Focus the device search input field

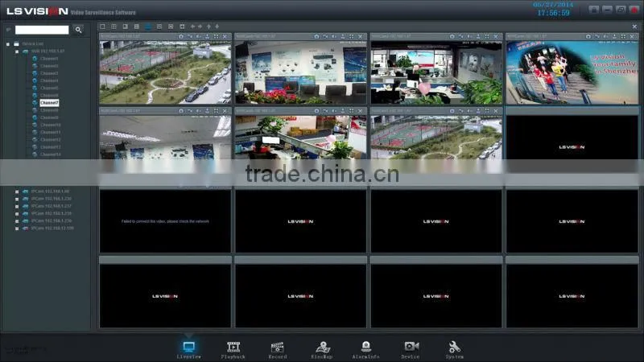[x=42, y=30]
